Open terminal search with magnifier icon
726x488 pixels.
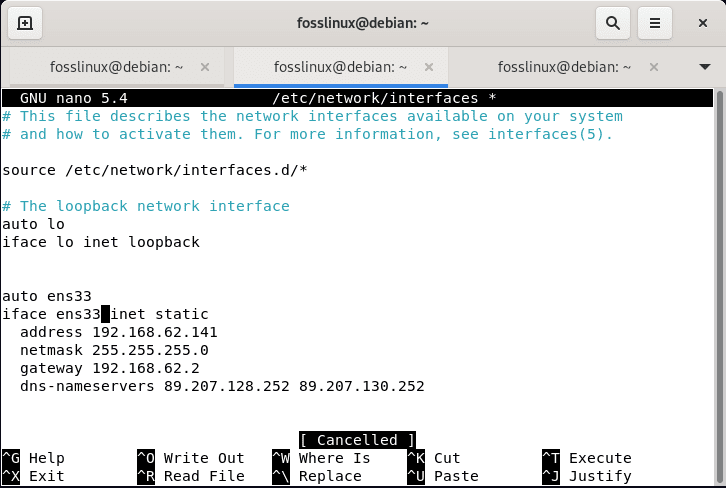(x=611, y=23)
